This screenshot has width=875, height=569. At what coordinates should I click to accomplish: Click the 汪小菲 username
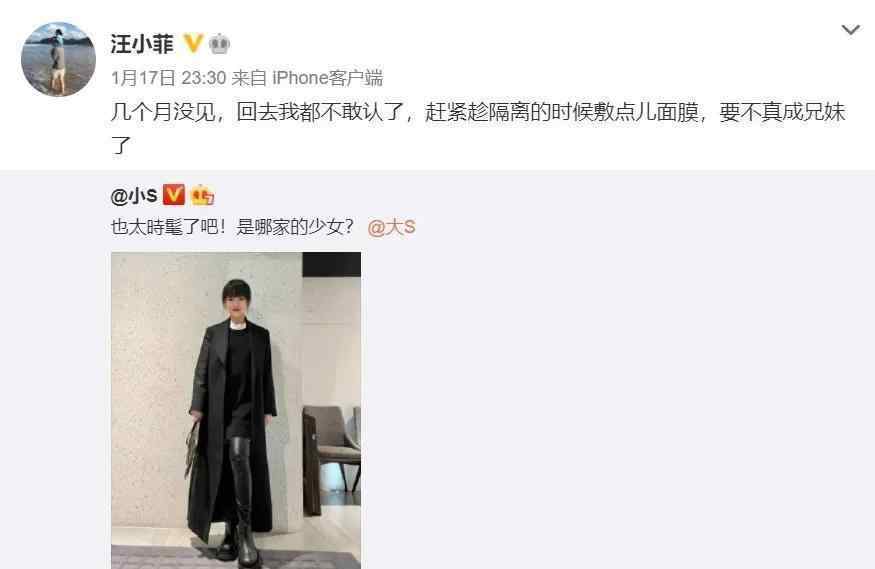coord(142,44)
